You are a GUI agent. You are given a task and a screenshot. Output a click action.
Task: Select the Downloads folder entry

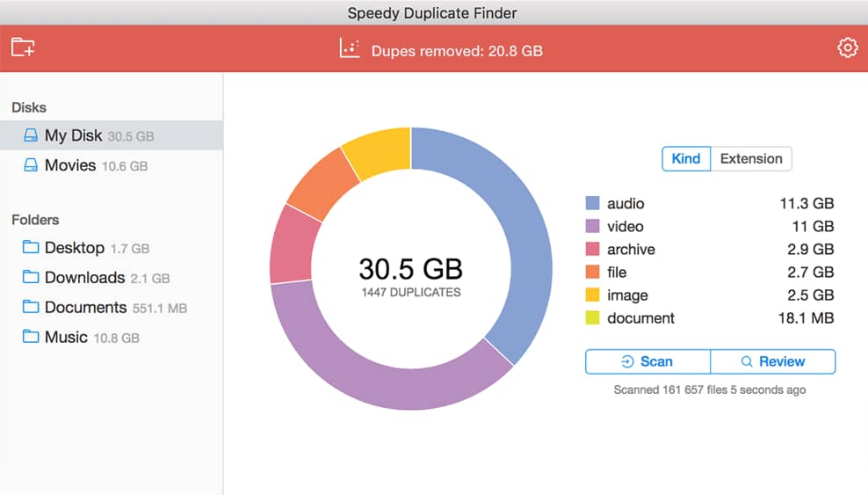click(x=112, y=278)
